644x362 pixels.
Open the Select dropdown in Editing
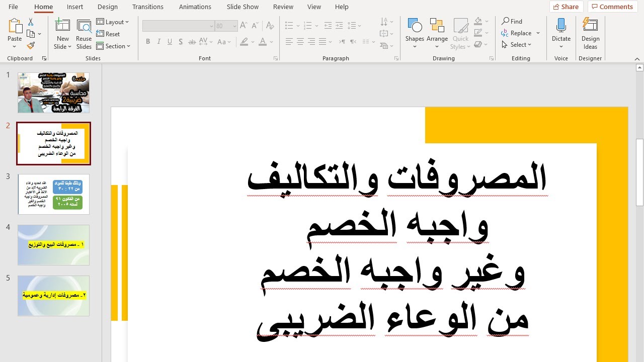click(x=517, y=44)
